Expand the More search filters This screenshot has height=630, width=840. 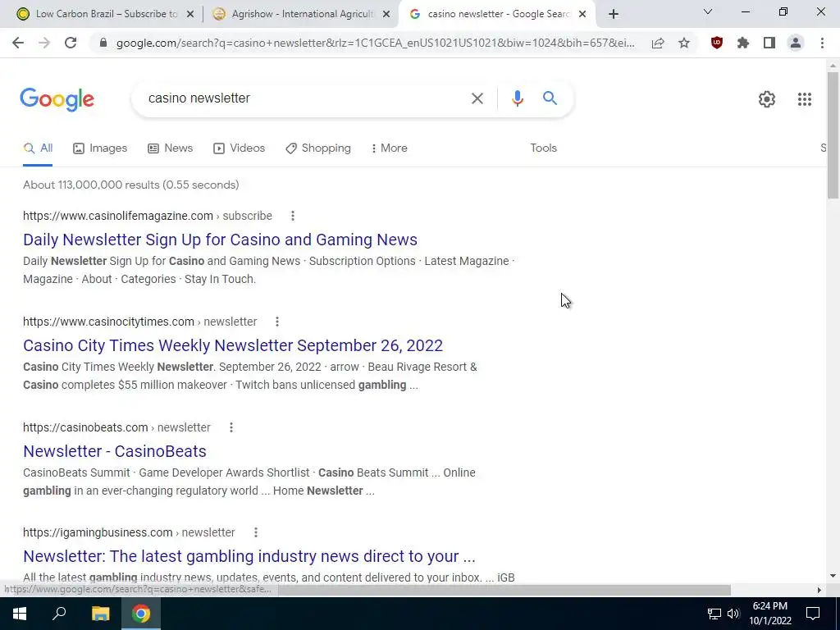(x=390, y=148)
